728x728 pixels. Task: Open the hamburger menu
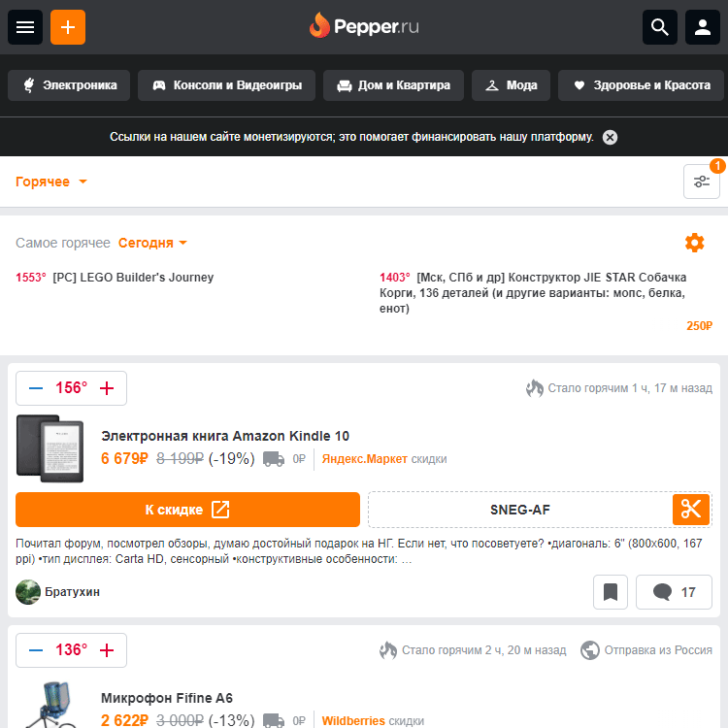pyautogui.click(x=25, y=27)
